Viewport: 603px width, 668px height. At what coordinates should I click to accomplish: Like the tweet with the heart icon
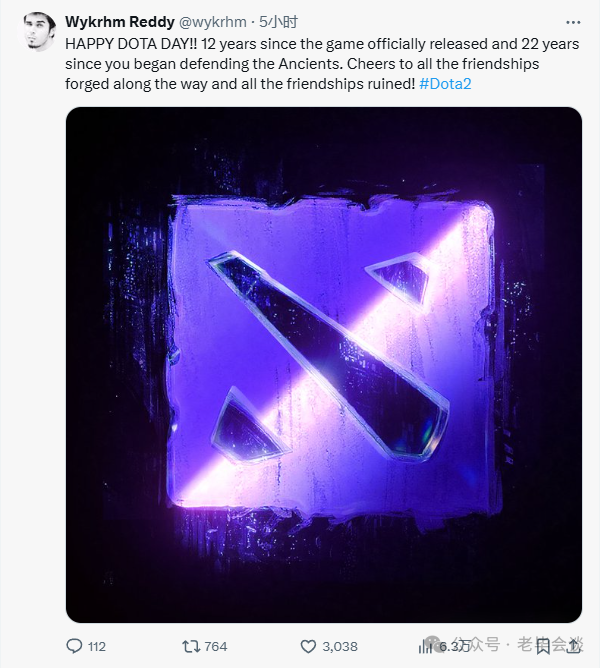click(308, 646)
